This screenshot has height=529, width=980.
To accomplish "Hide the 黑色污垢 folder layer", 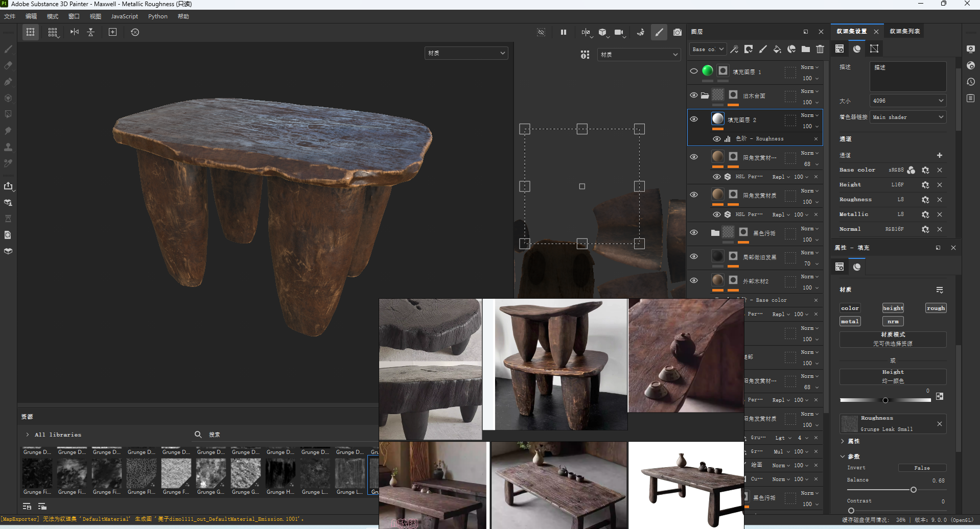I will point(694,233).
